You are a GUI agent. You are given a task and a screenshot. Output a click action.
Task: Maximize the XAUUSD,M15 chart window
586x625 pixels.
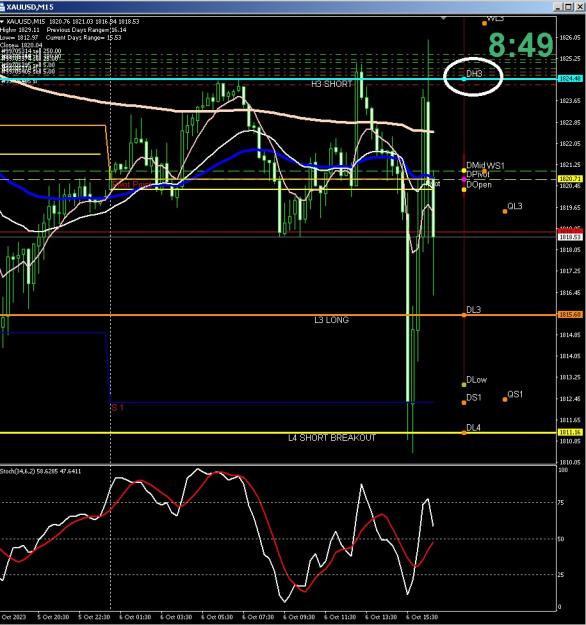568,7
